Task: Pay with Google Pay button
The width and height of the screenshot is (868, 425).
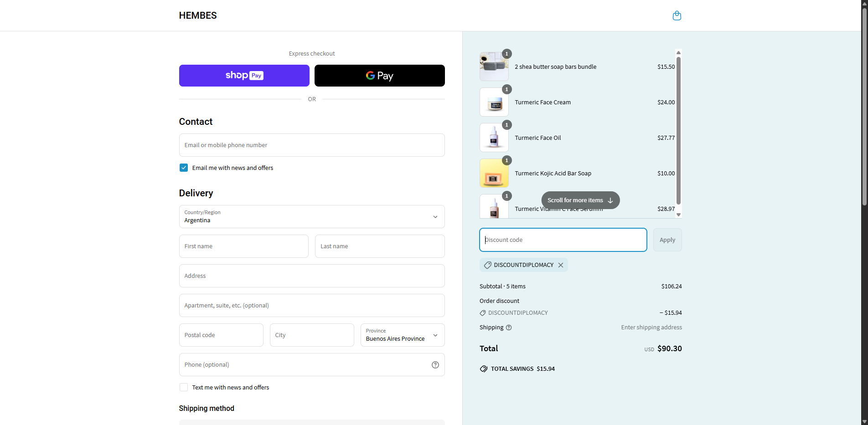Action: click(x=380, y=76)
